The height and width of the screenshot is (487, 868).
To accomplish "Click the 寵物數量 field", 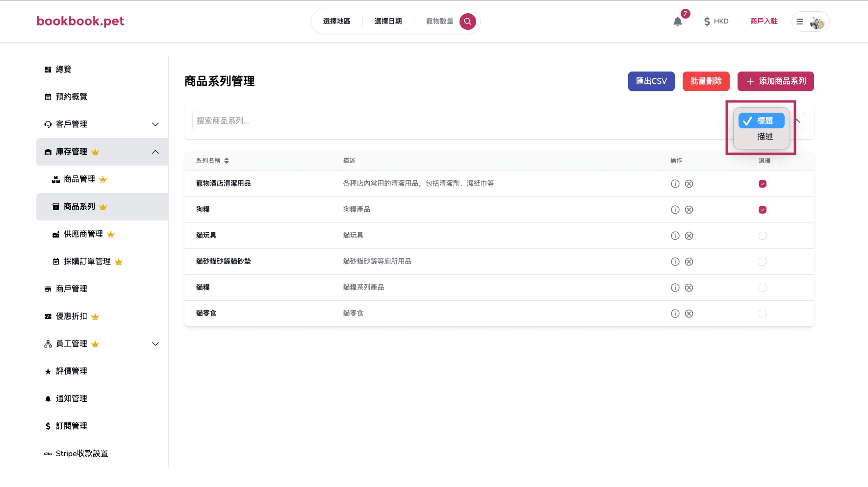I will tap(440, 21).
